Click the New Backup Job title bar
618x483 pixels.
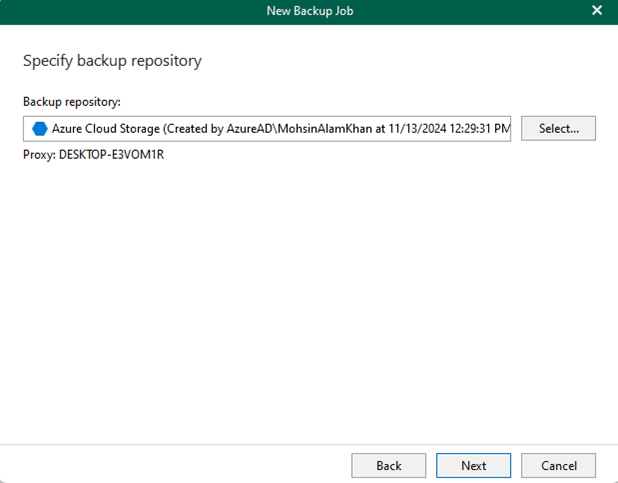coord(309,12)
